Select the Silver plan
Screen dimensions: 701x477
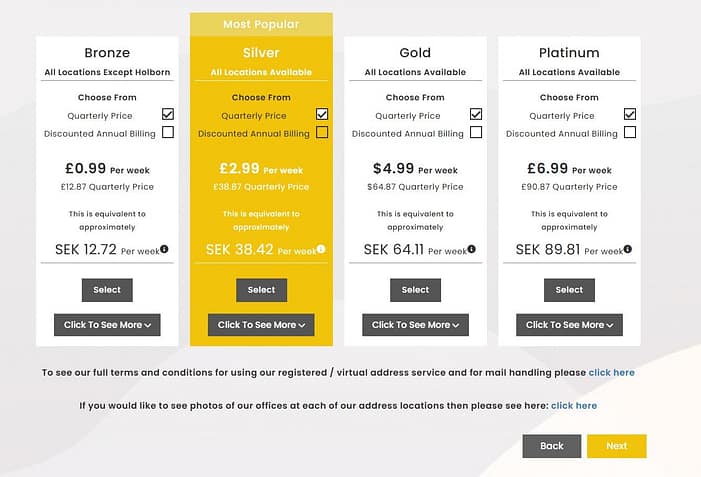(x=262, y=290)
